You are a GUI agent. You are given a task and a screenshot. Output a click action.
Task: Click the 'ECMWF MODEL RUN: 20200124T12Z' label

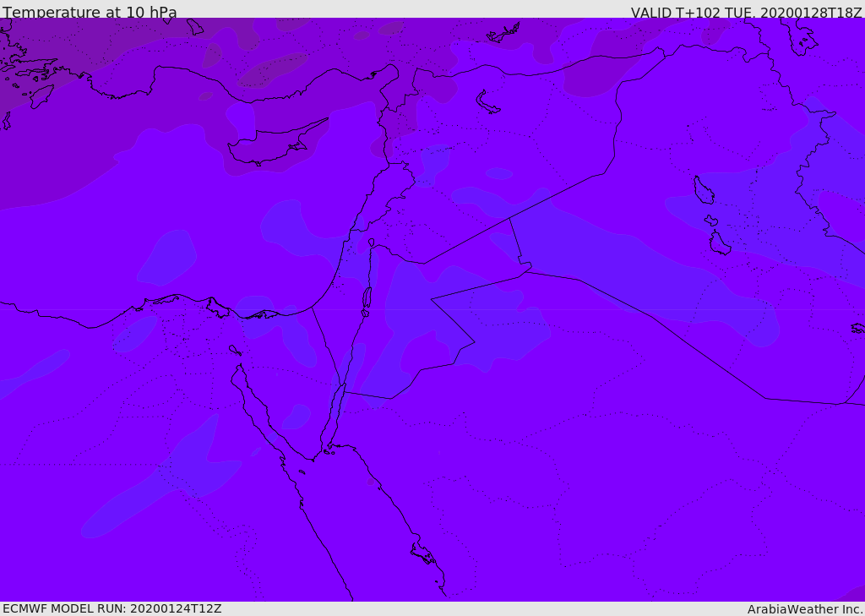tap(112, 609)
